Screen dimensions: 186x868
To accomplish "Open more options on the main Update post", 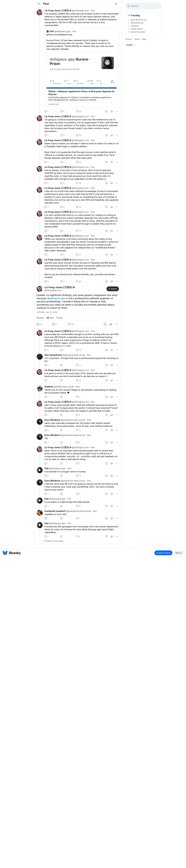I will coord(116,324).
